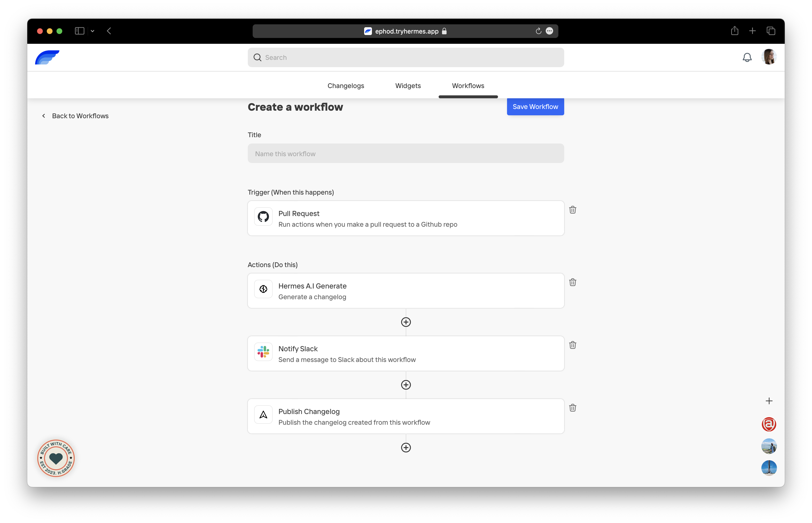812x523 pixels.
Task: Focus the workflow title field
Action: [x=406, y=153]
